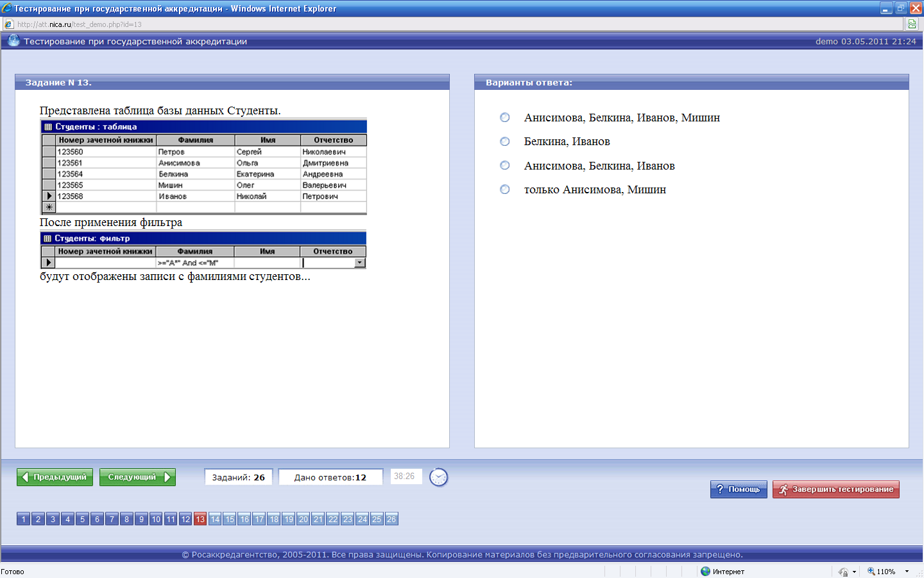The width and height of the screenshot is (924, 578).
Task: Click the Интернет zone globe icon
Action: 705,571
